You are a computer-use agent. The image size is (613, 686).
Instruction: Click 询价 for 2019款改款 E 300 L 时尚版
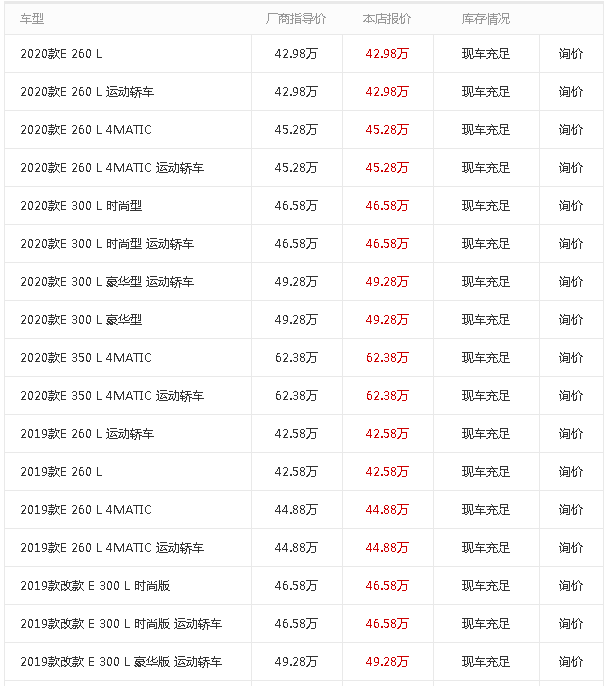pyautogui.click(x=571, y=586)
